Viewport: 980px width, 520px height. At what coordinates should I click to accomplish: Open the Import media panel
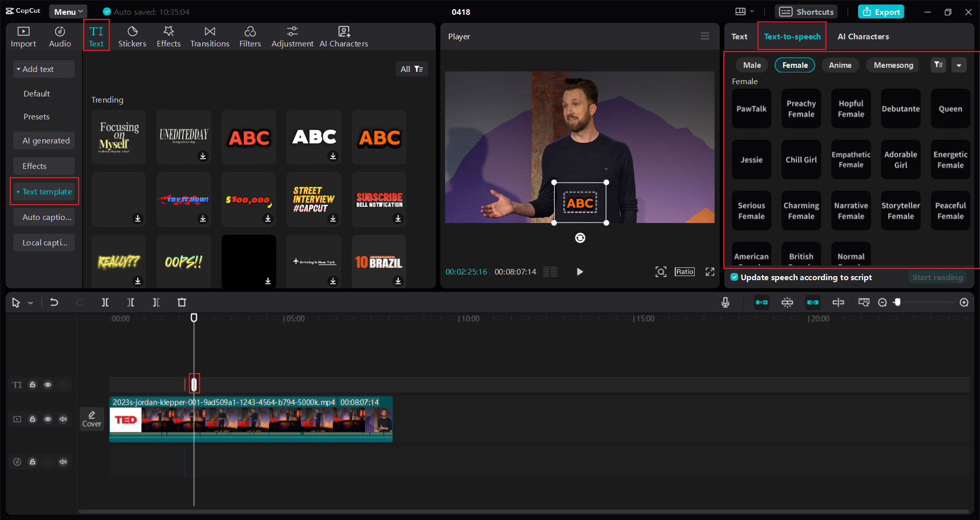point(23,36)
